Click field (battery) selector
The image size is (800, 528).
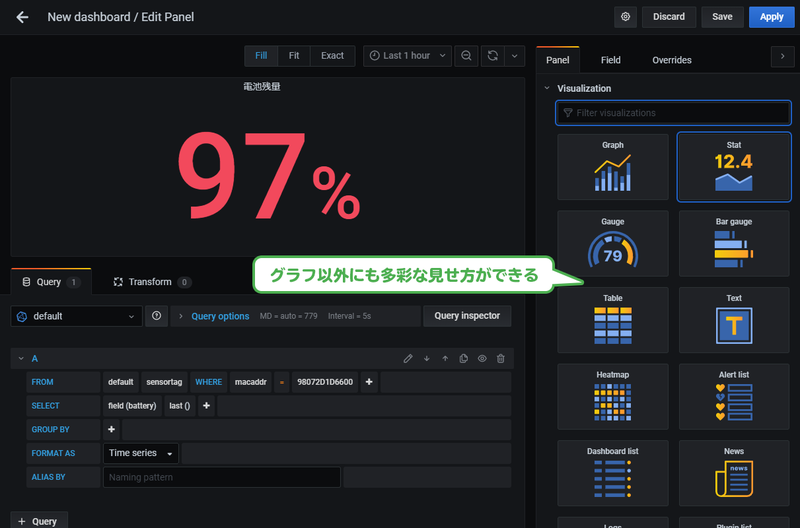pyautogui.click(x=132, y=406)
